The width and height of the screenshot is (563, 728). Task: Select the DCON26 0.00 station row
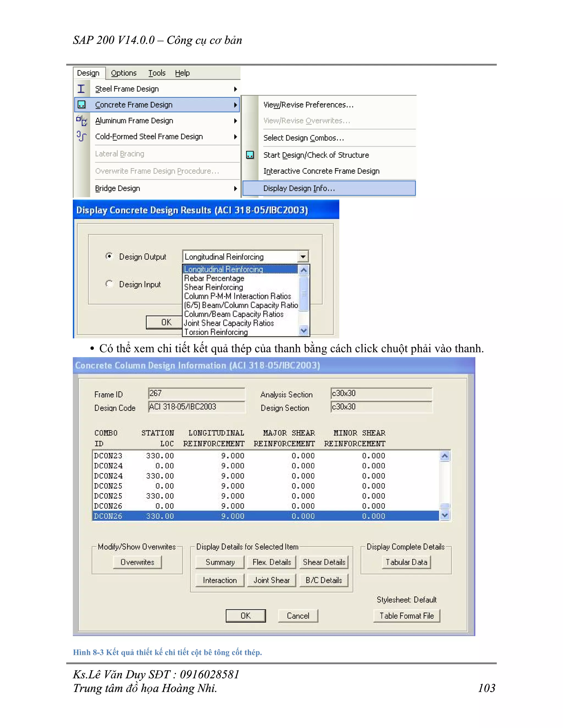tap(266, 506)
